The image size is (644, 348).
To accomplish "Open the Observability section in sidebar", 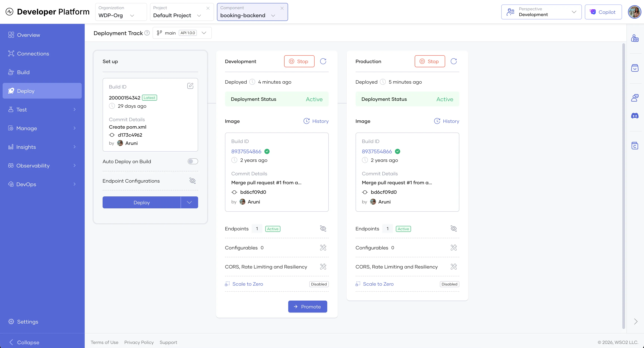I will [x=33, y=166].
